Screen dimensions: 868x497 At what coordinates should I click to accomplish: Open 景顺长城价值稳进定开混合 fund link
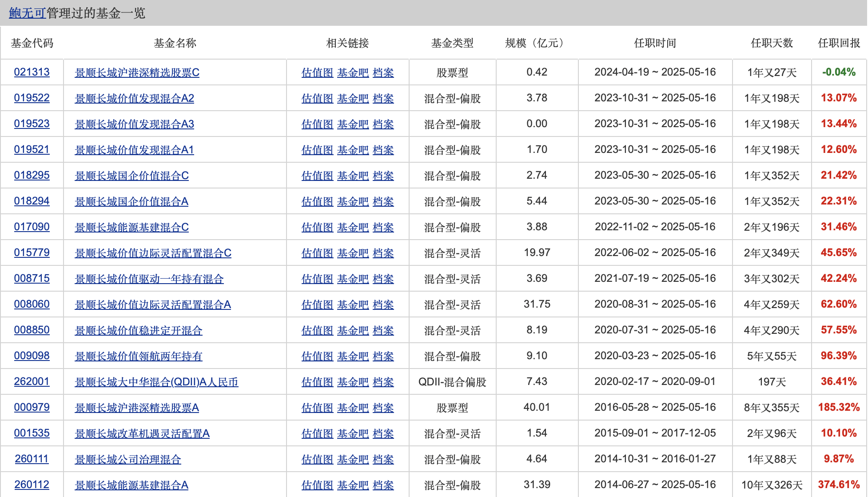pos(139,330)
